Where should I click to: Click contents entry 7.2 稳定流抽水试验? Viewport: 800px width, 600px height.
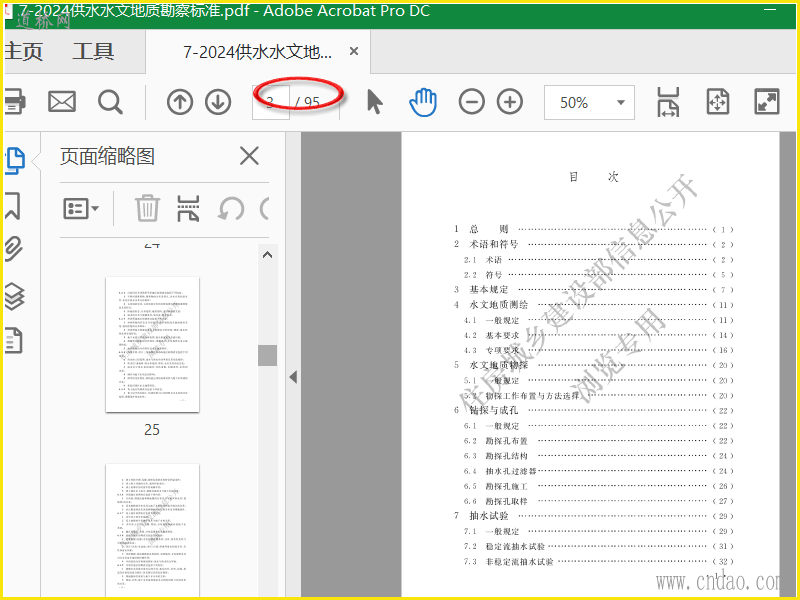click(598, 546)
